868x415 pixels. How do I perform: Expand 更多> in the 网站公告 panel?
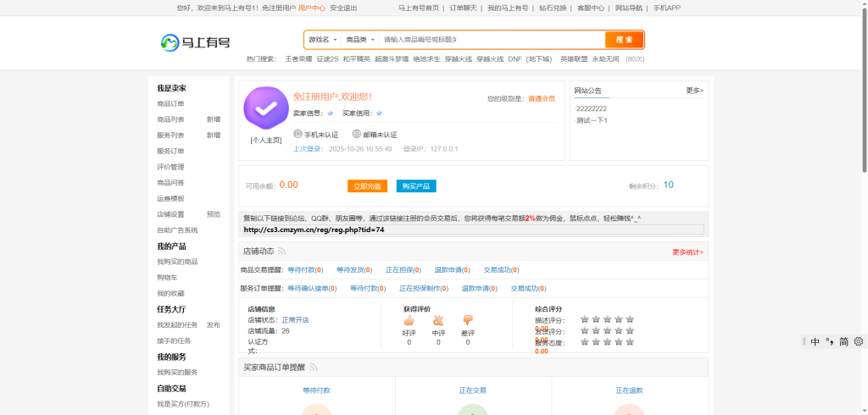(694, 90)
